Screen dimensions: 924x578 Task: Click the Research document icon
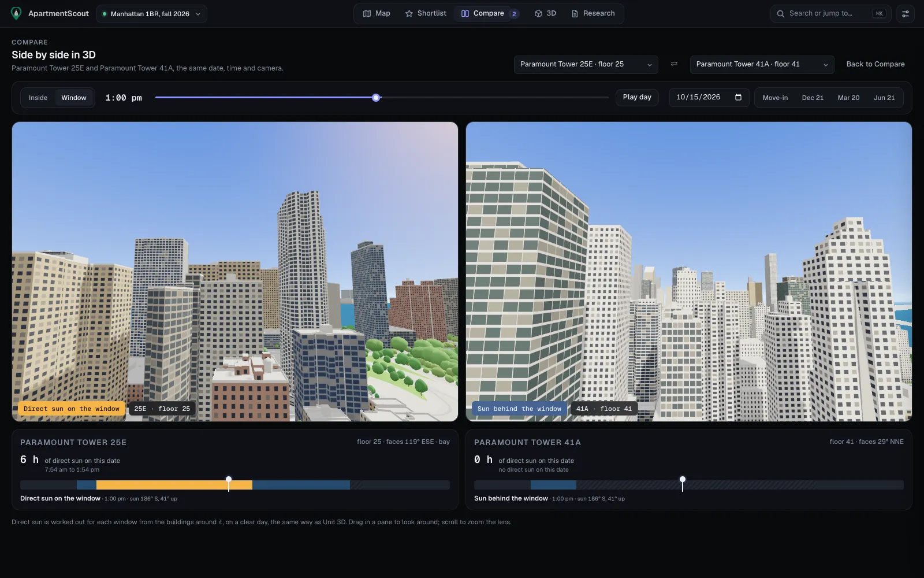(575, 13)
